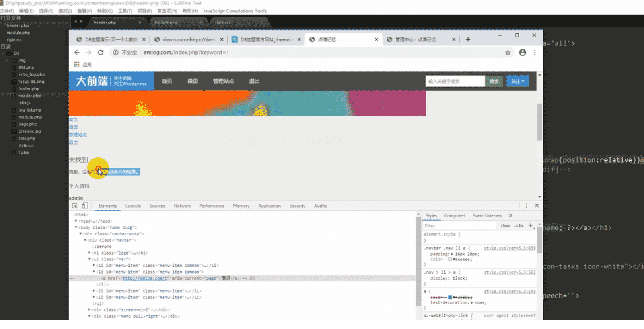This screenshot has width=644, height=329.
Task: Click the 搜索 search button
Action: point(494,81)
